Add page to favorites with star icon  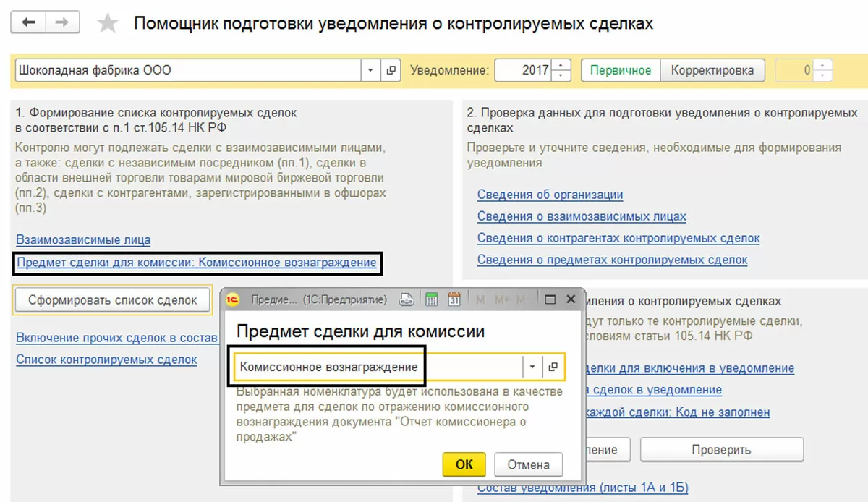point(108,24)
